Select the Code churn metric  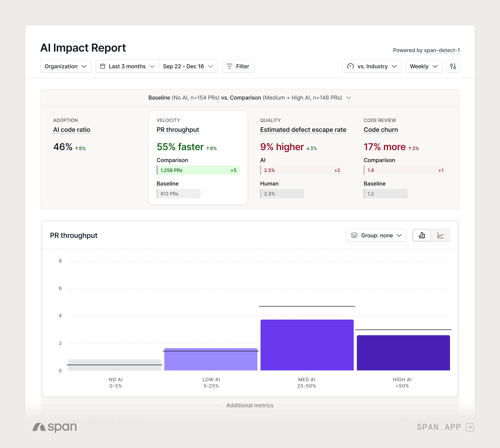click(380, 130)
